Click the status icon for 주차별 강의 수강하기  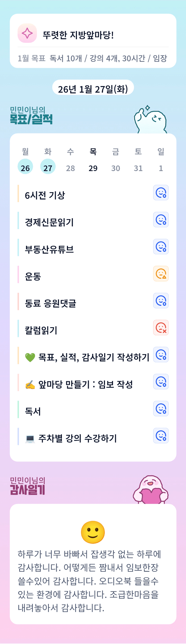[161, 436]
